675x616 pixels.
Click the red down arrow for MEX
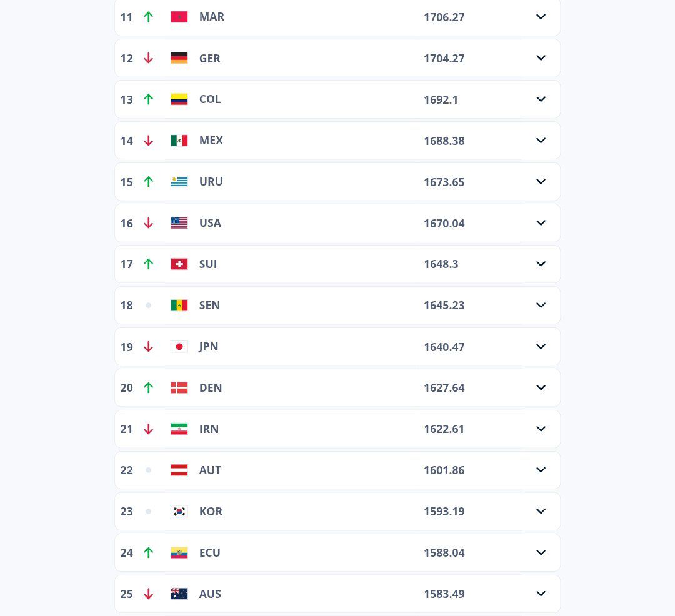pos(148,141)
